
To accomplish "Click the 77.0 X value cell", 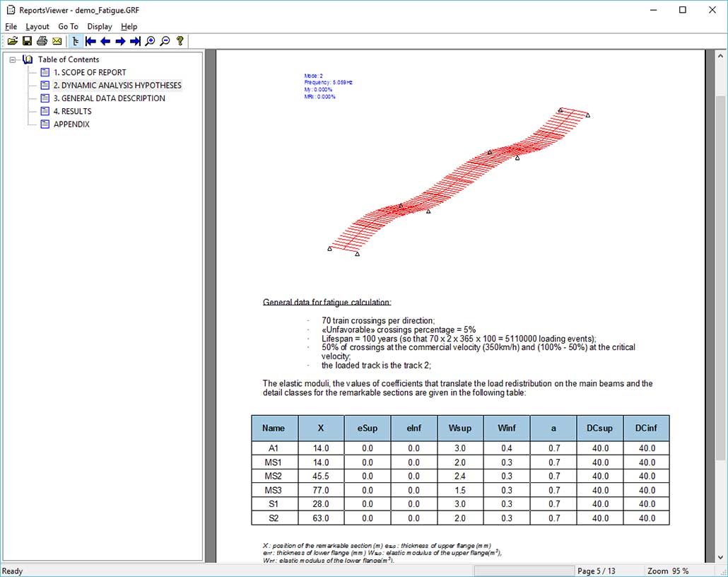I will tap(321, 490).
